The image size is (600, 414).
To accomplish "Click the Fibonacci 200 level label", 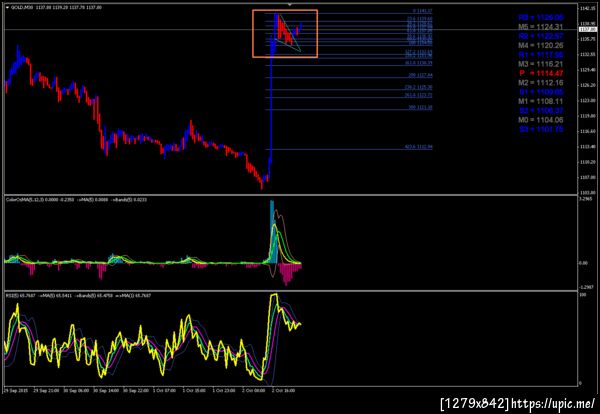I will [420, 75].
